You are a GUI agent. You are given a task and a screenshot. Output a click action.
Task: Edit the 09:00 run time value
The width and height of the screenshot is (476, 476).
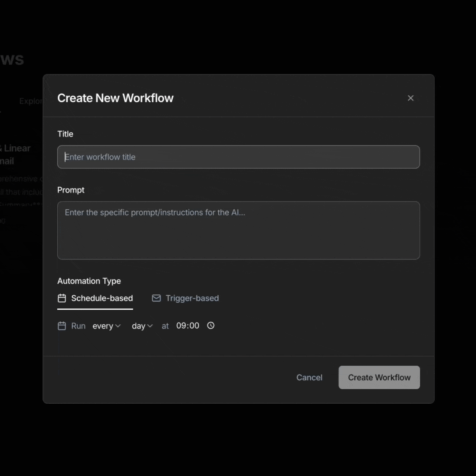[x=188, y=326]
